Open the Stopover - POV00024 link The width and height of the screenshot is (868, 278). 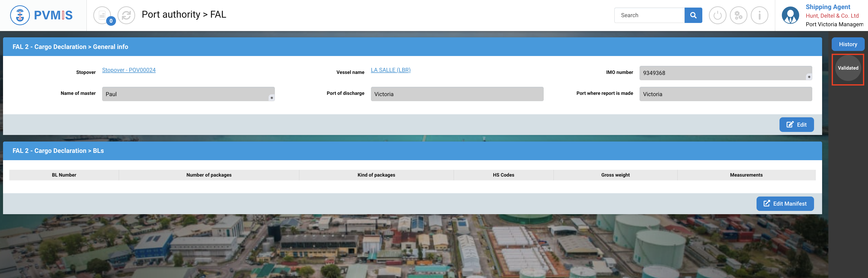(x=129, y=70)
